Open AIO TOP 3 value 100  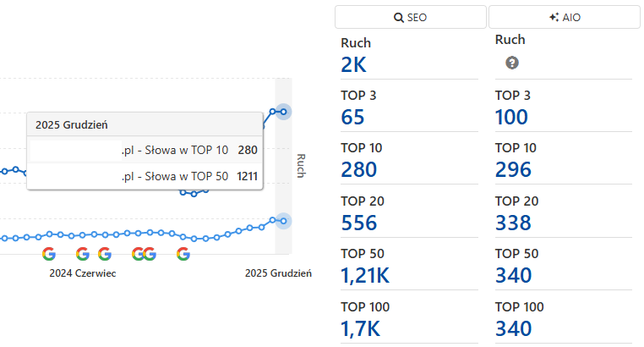point(511,118)
